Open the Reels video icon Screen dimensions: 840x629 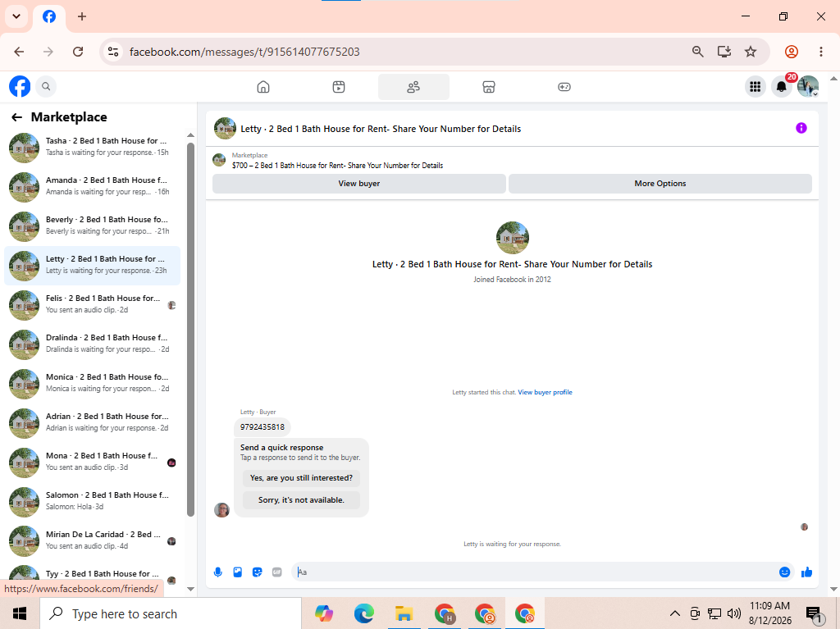pyautogui.click(x=339, y=87)
